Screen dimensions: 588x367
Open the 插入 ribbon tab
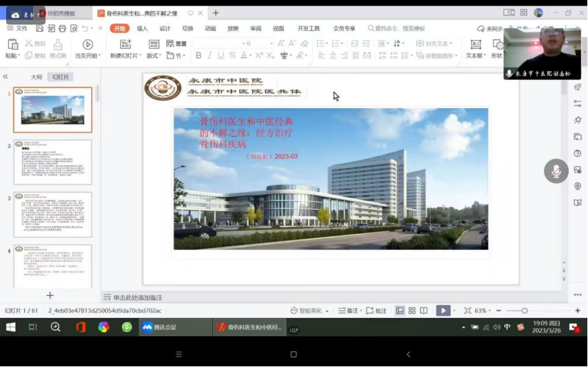tap(142, 28)
